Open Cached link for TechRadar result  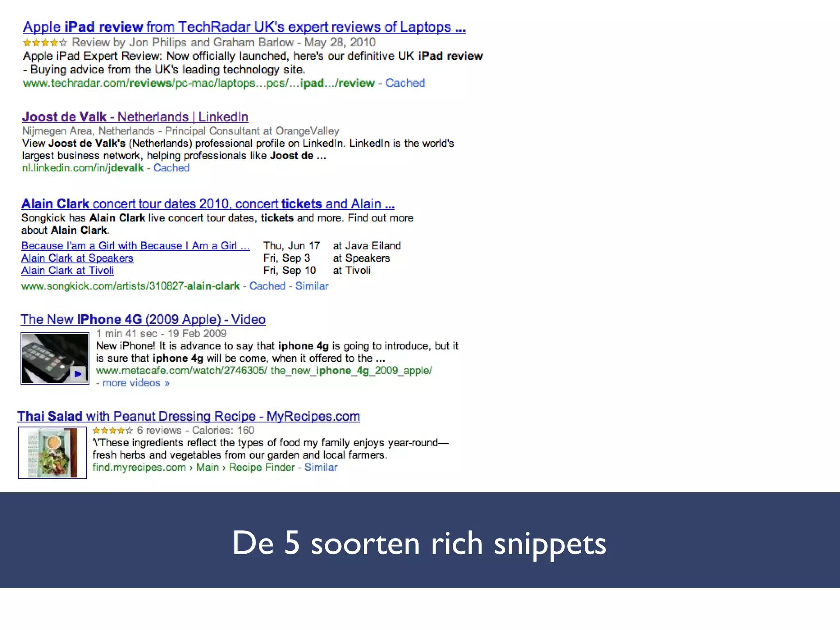coord(405,83)
